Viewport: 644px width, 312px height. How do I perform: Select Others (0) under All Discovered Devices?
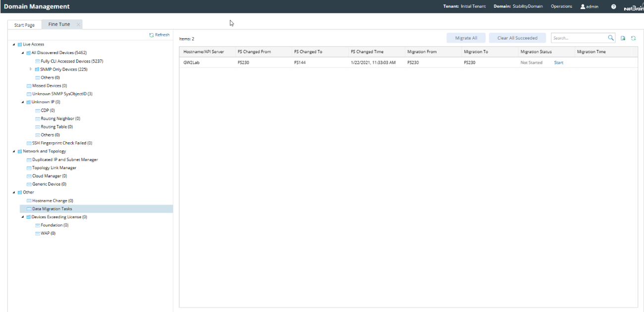coord(50,78)
